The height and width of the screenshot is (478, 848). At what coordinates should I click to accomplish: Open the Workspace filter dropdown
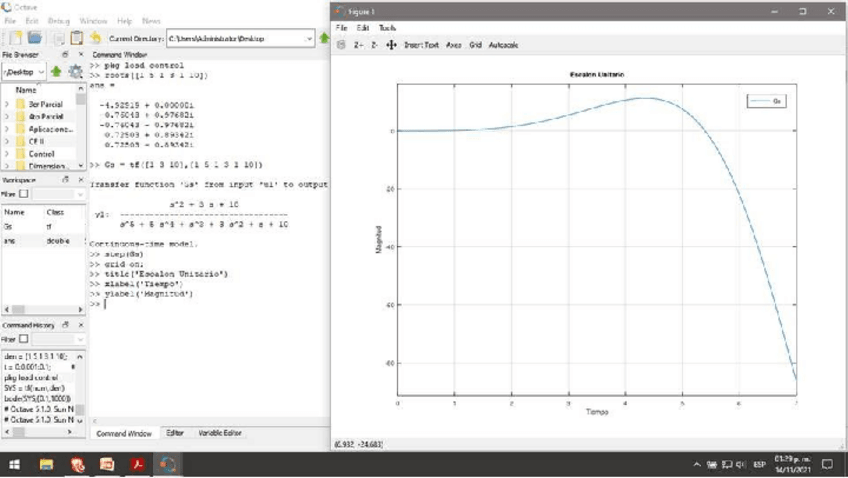tap(80, 194)
